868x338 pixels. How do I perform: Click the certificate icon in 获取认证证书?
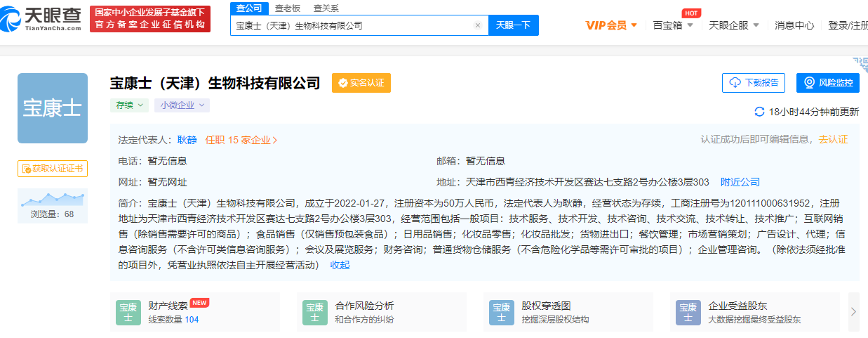(27, 169)
